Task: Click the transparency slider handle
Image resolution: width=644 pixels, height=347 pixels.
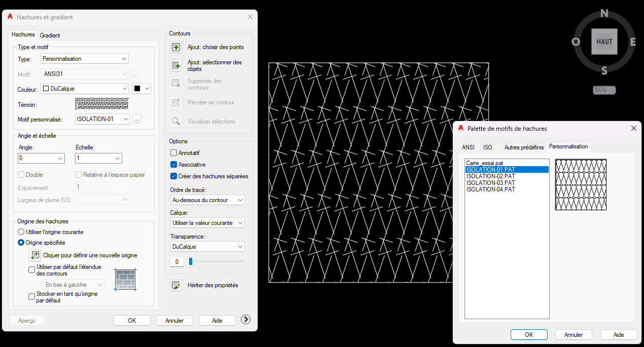Action: pyautogui.click(x=191, y=261)
